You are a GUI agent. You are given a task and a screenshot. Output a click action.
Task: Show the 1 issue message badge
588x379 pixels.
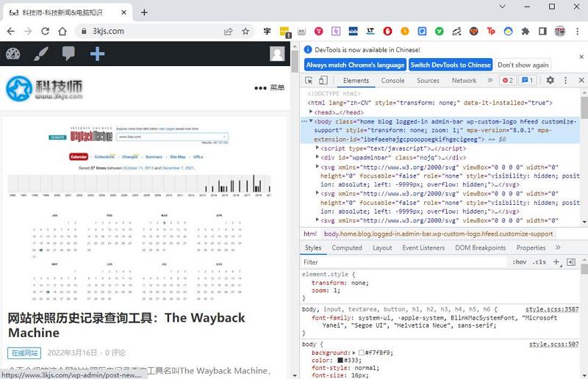528,80
